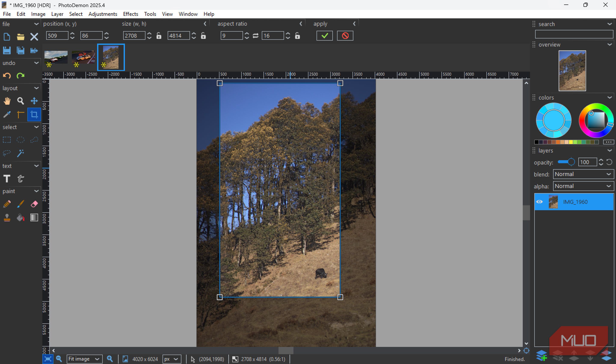The width and height of the screenshot is (616, 364).
Task: Swap aspect ratio width and height
Action: click(255, 36)
